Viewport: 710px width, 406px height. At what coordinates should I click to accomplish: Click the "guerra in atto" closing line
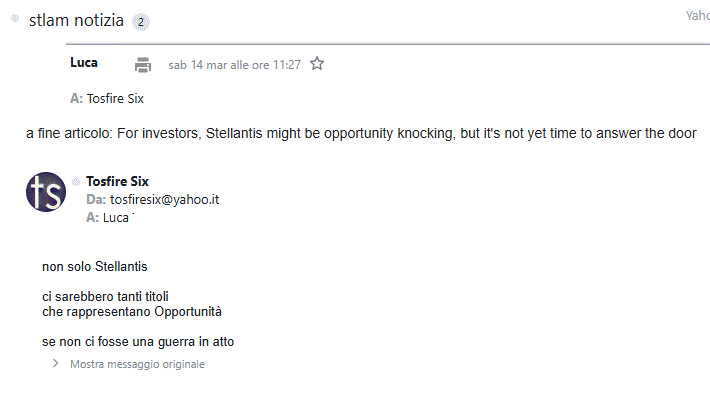(138, 341)
